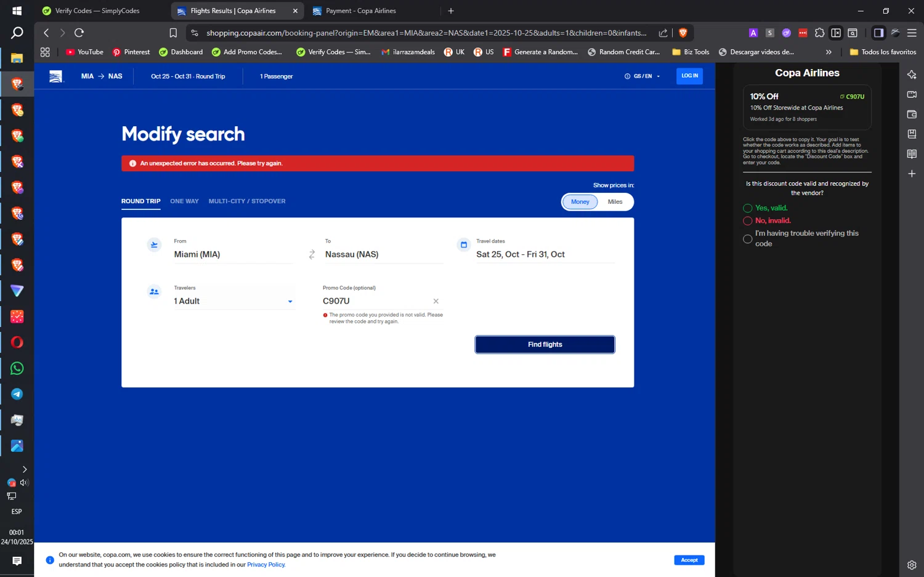
Task: Open the YouTube bookmark
Action: point(84,52)
